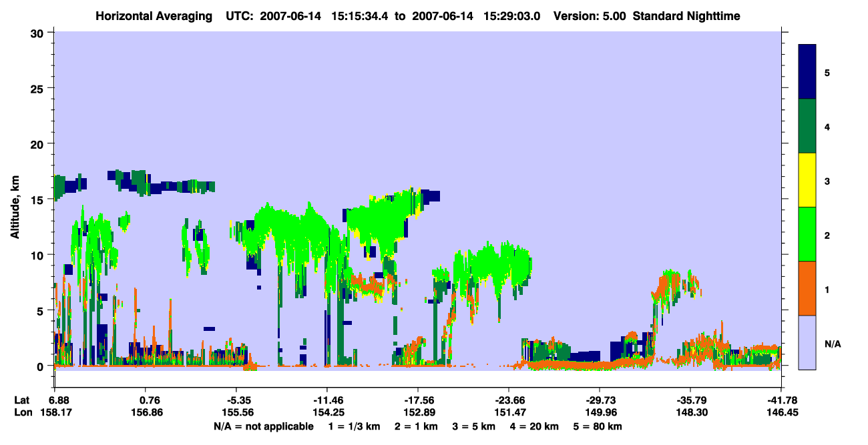The image size is (868, 445).
Task: Select the yellow level 3 colorbar segment
Action: (807, 180)
